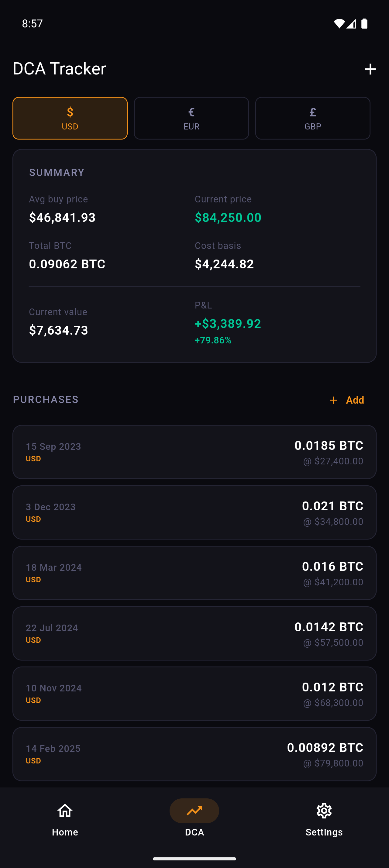Tap the euro sign currency icon
The height and width of the screenshot is (868, 389).
point(191,112)
